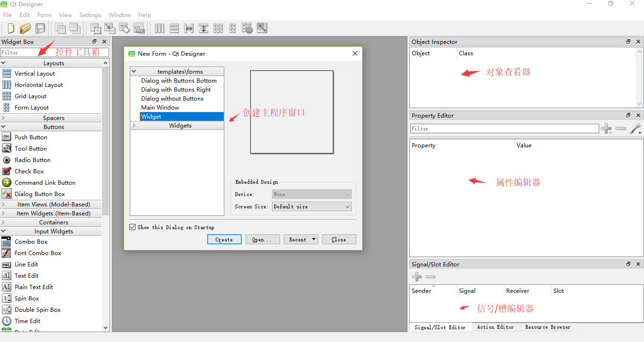The image size is (644, 342).
Task: Click the Close button in New Form dialog
Action: point(339,239)
